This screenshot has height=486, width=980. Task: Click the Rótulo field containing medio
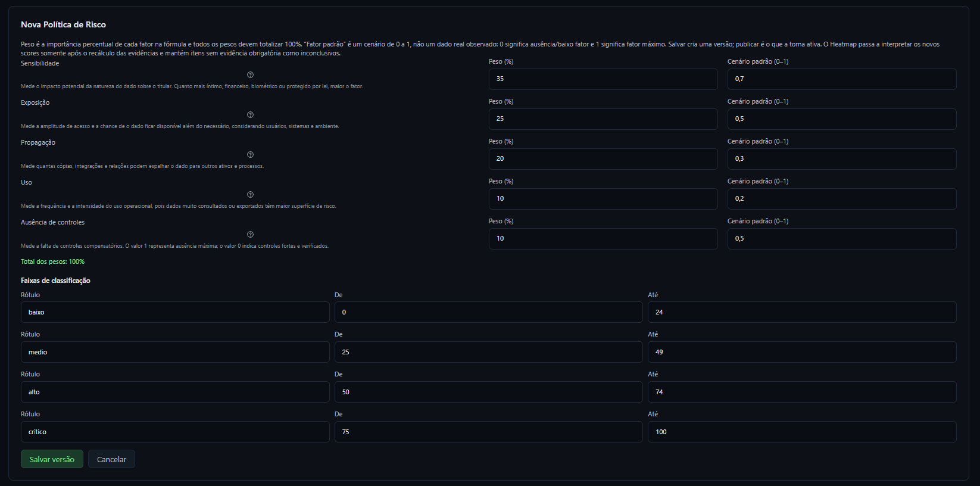(175, 352)
